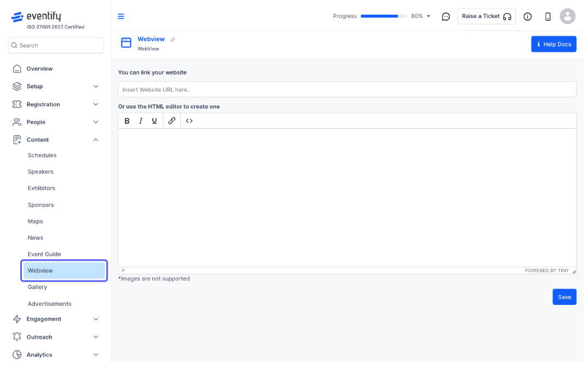This screenshot has width=588, height=366.
Task: Toggle the hamburger menu icon
Action: (x=121, y=16)
